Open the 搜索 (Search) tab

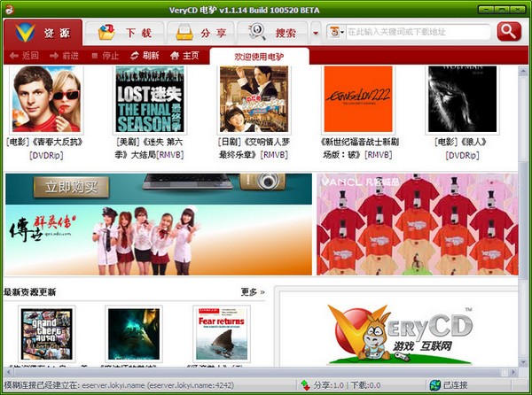coord(272,33)
